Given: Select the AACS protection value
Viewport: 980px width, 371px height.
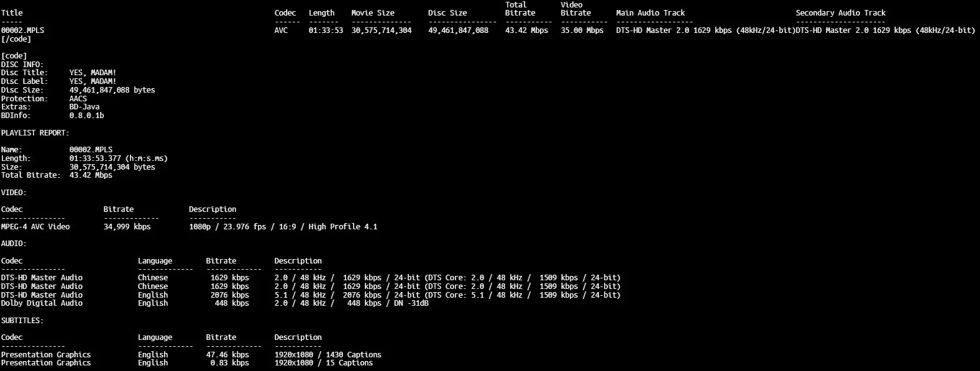Looking at the screenshot, I should pos(78,99).
